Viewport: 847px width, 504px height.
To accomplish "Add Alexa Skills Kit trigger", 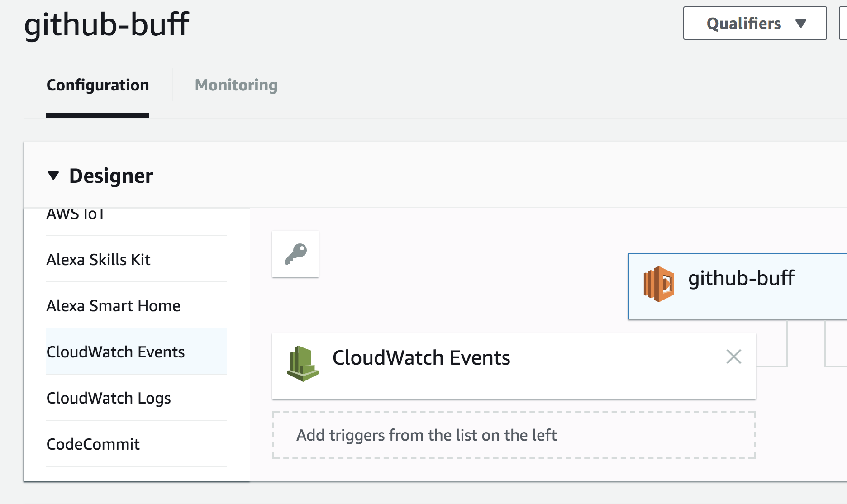I will click(x=99, y=260).
